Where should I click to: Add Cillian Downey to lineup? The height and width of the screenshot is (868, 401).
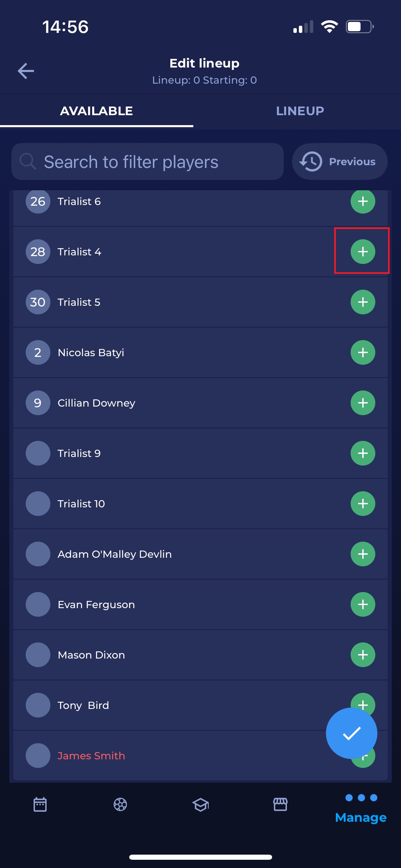pyautogui.click(x=363, y=403)
